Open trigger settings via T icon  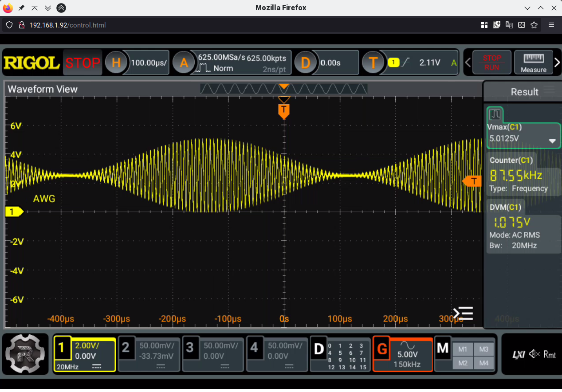373,63
